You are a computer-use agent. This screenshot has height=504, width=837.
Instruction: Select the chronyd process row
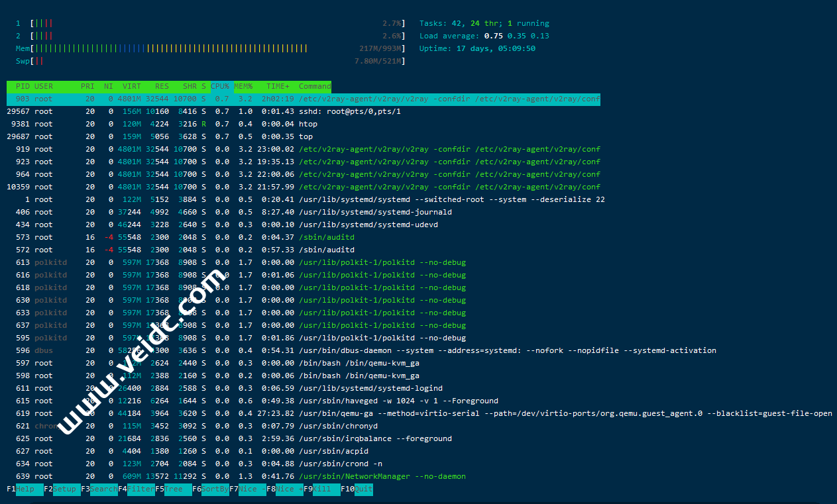192,426
